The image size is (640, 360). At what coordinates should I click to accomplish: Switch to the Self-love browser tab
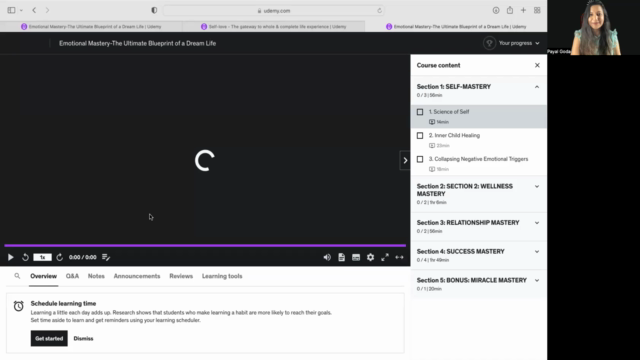[273, 27]
